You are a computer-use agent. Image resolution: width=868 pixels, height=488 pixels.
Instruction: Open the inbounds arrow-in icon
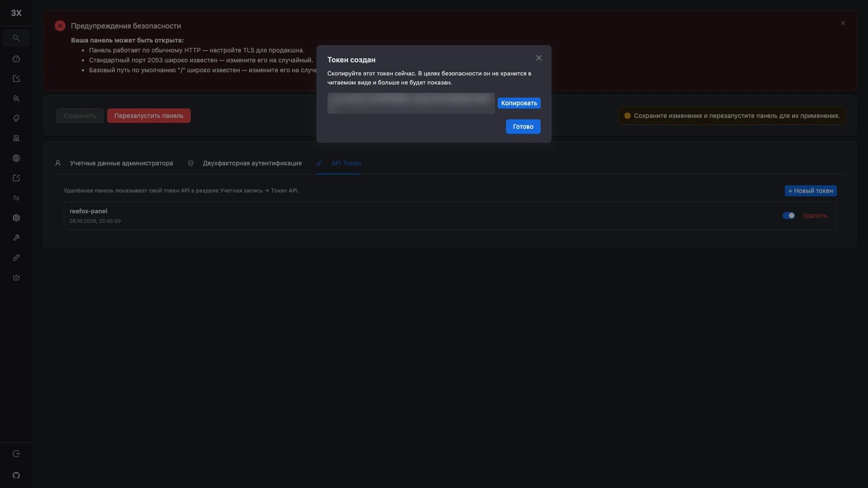16,79
